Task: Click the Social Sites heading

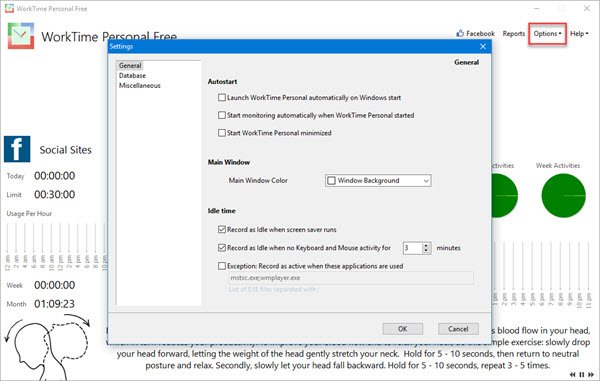Action: click(65, 150)
